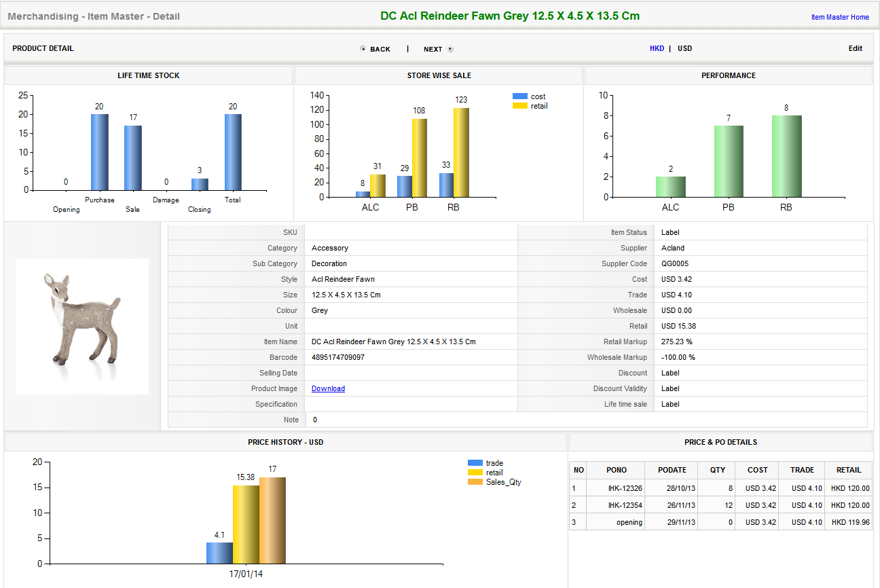Click the green item title at the top

(510, 16)
